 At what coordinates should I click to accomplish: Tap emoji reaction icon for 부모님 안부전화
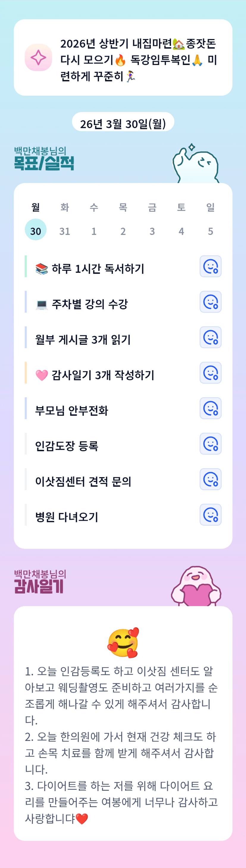(210, 408)
